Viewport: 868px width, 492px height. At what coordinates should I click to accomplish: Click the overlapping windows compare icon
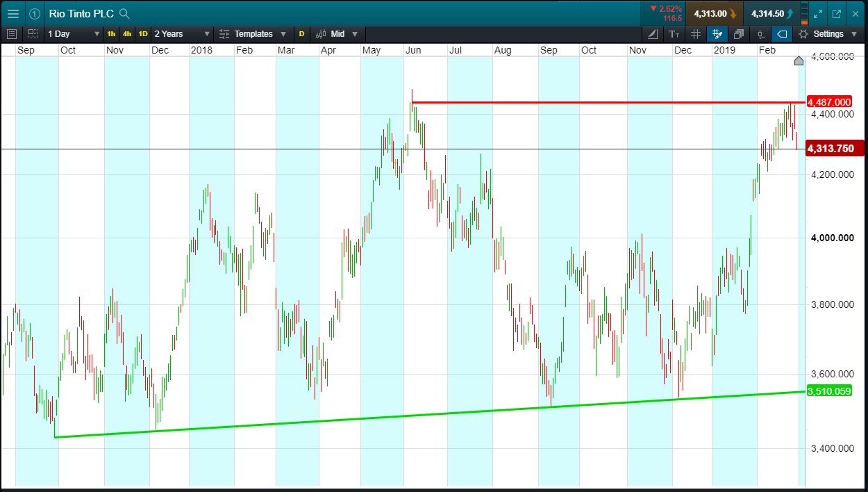point(738,33)
